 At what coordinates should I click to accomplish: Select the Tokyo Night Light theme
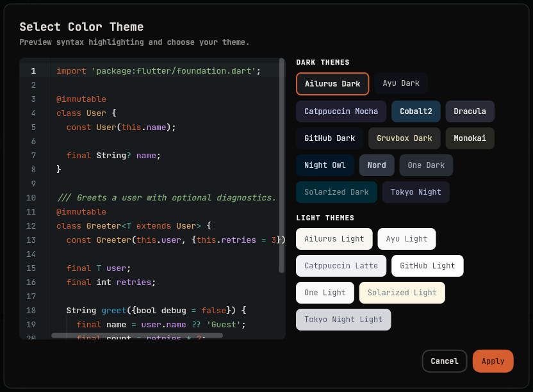[343, 320]
